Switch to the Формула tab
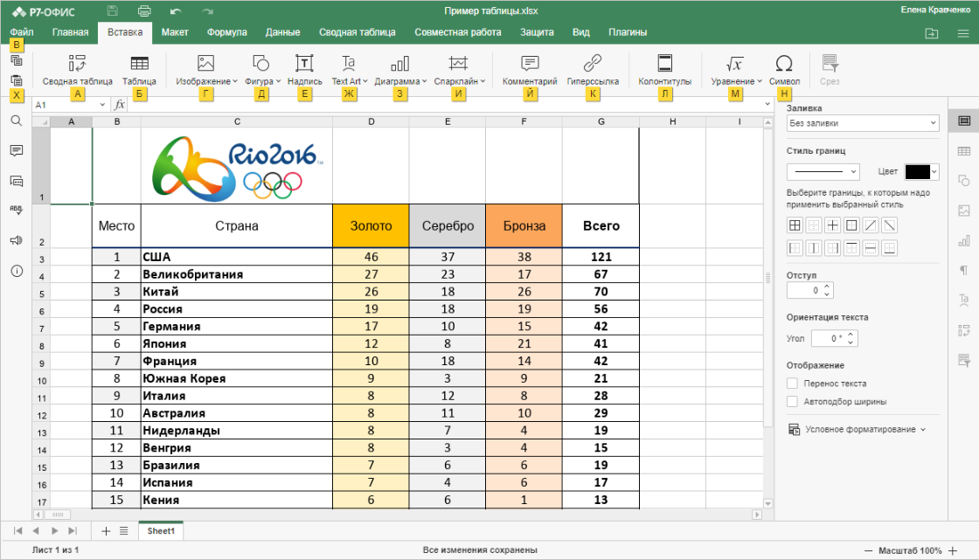This screenshot has width=979, height=560. coord(226,32)
